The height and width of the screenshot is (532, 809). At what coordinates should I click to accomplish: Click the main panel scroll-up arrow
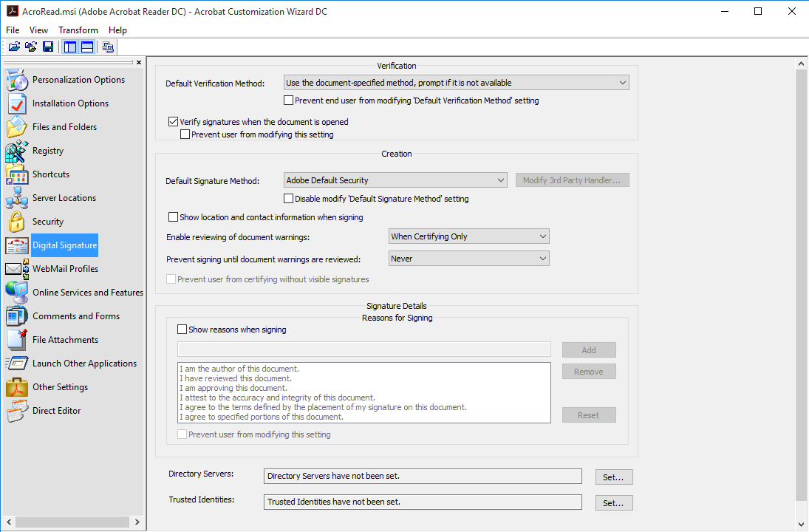(801, 64)
